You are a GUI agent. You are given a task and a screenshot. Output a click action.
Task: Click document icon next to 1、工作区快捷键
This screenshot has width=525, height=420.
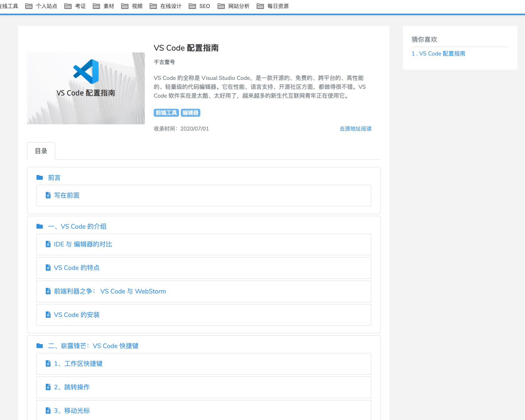[48, 363]
